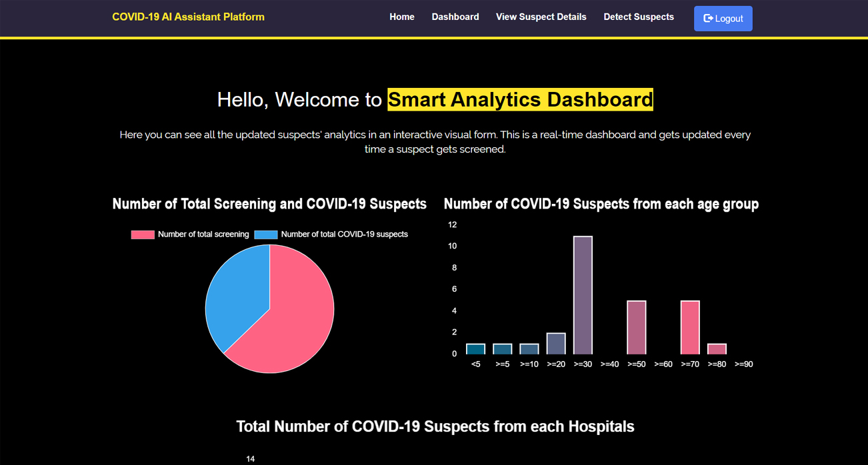The width and height of the screenshot is (868, 465).
Task: Click the Logout button
Action: point(723,19)
